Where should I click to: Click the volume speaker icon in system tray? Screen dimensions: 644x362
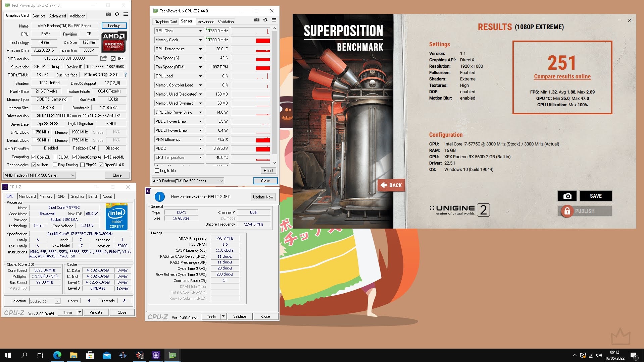pos(599,355)
